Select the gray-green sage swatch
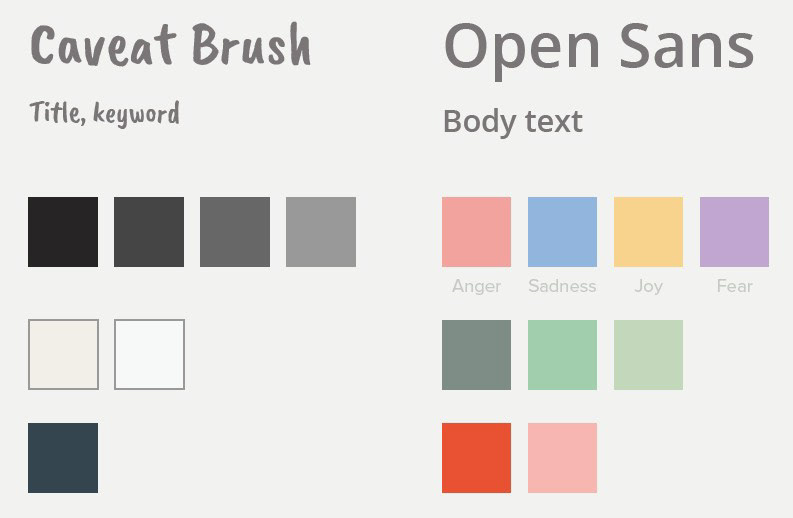 pos(476,355)
